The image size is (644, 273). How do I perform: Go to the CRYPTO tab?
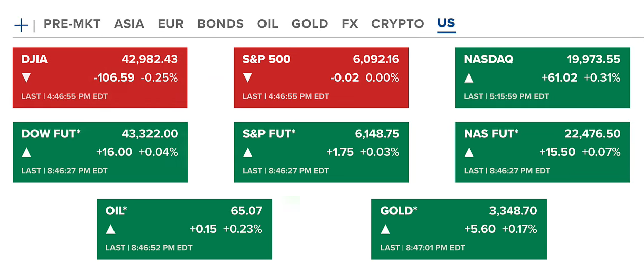tap(398, 24)
